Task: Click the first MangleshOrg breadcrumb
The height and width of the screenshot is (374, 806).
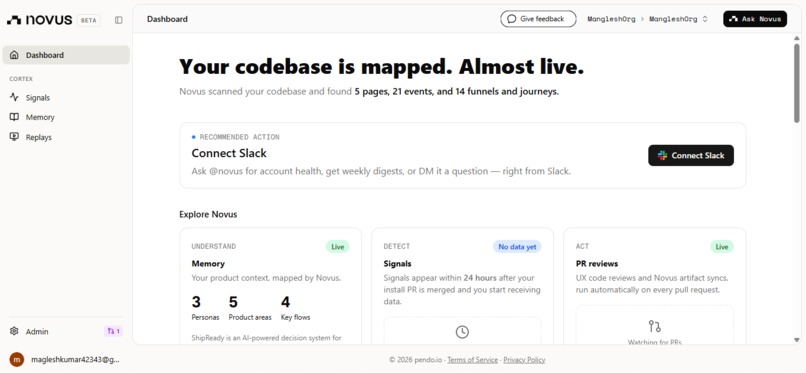Action: 612,19
